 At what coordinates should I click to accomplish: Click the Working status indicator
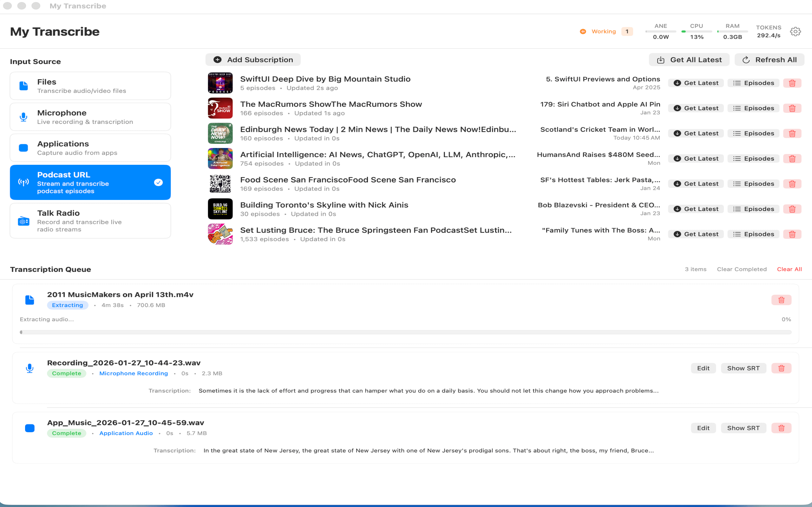pos(604,31)
